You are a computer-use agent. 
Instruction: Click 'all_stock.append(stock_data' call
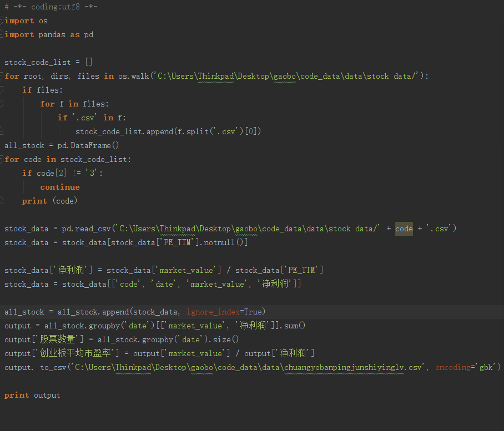click(117, 312)
